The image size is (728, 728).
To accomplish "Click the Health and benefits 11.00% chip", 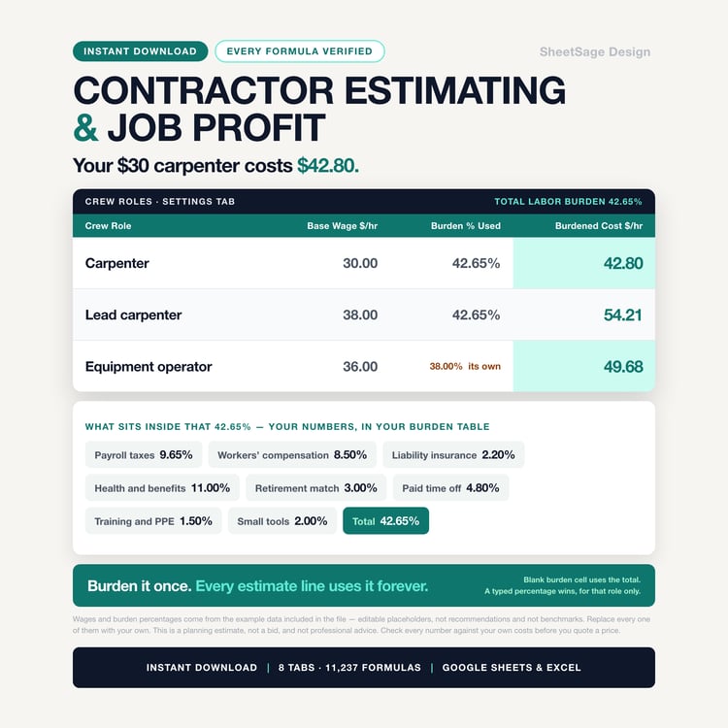I will click(x=162, y=488).
